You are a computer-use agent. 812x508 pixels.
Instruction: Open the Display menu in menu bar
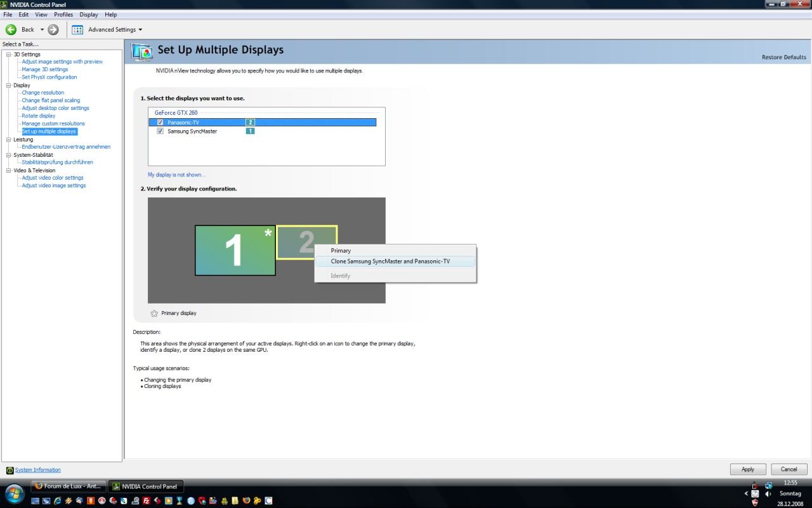(89, 14)
